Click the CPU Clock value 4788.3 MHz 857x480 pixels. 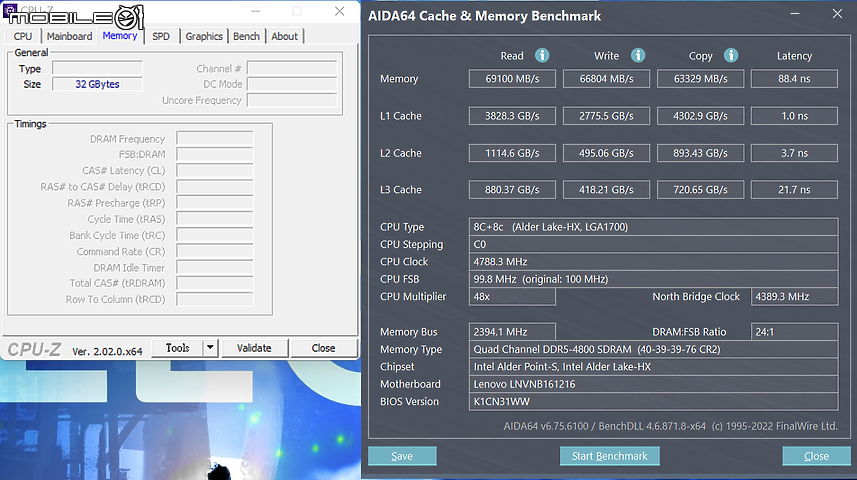[x=653, y=262]
